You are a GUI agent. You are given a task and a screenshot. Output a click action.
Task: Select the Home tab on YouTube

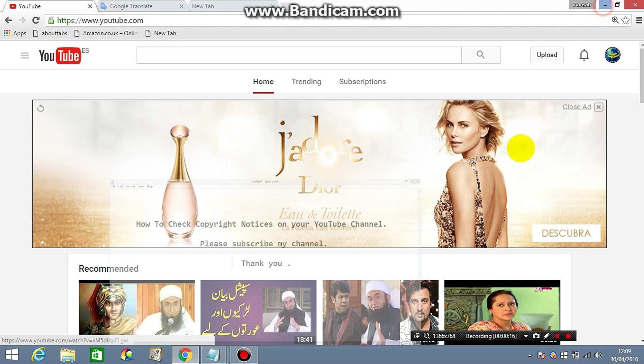[263, 82]
